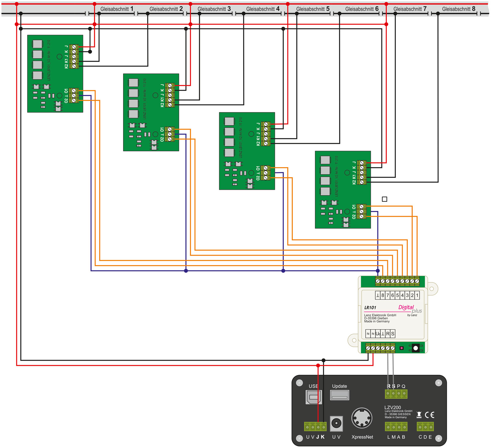Screen dimensions: 491x448
Task: Click the LR101 top green terminal block
Action: point(397,281)
